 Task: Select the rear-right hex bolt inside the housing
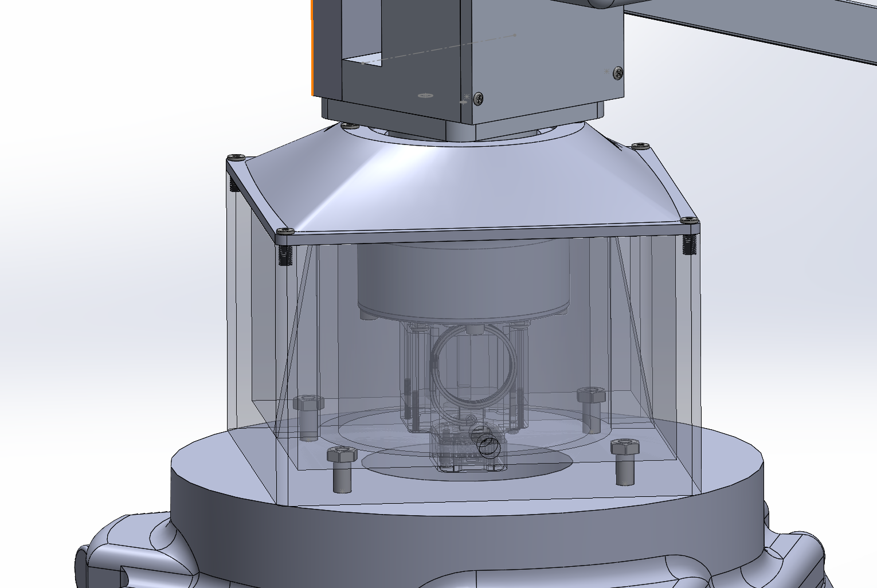click(x=591, y=409)
